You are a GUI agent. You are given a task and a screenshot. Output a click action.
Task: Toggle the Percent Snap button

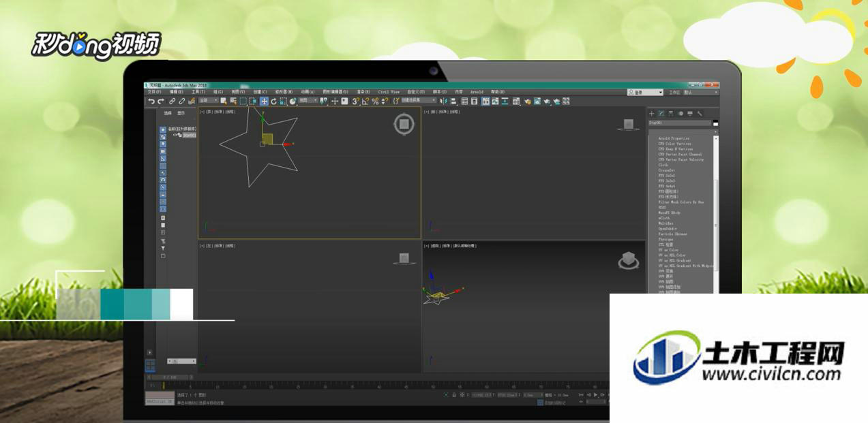(375, 101)
